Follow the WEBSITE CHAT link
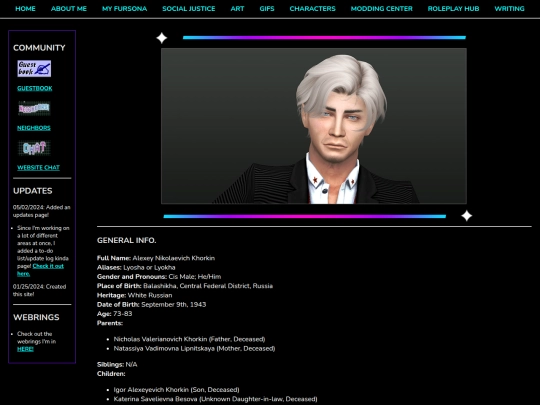This screenshot has height=405, width=540. click(38, 168)
